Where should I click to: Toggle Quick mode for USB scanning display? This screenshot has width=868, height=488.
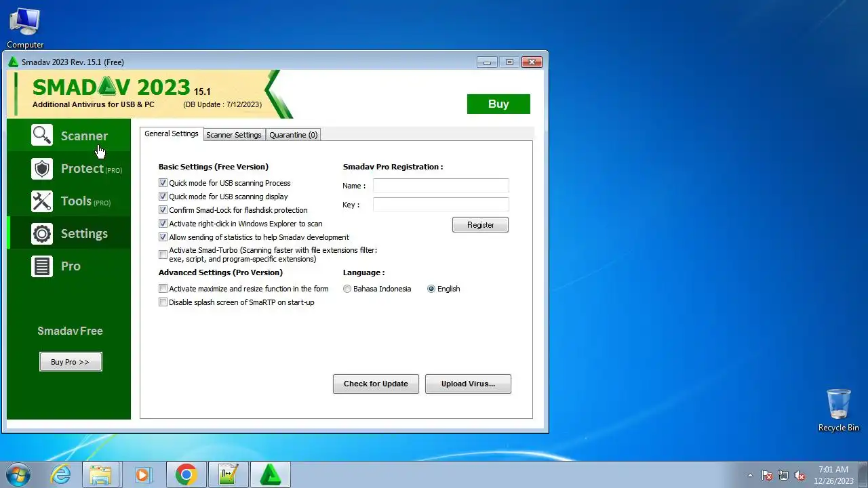pos(163,197)
